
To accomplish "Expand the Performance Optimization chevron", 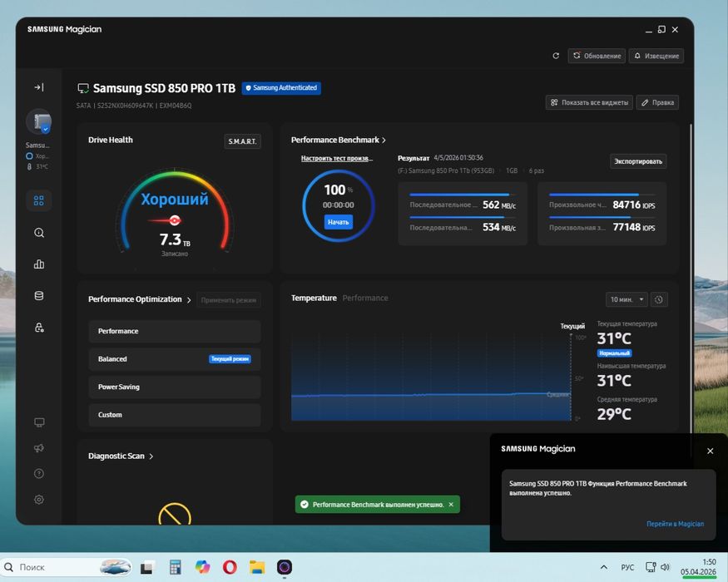I will point(189,300).
